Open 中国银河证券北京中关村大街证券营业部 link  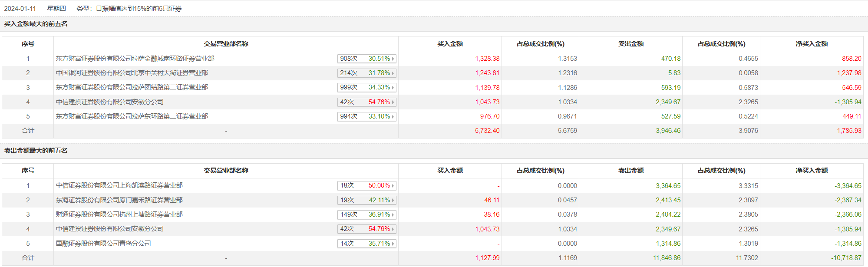pyautogui.click(x=132, y=73)
